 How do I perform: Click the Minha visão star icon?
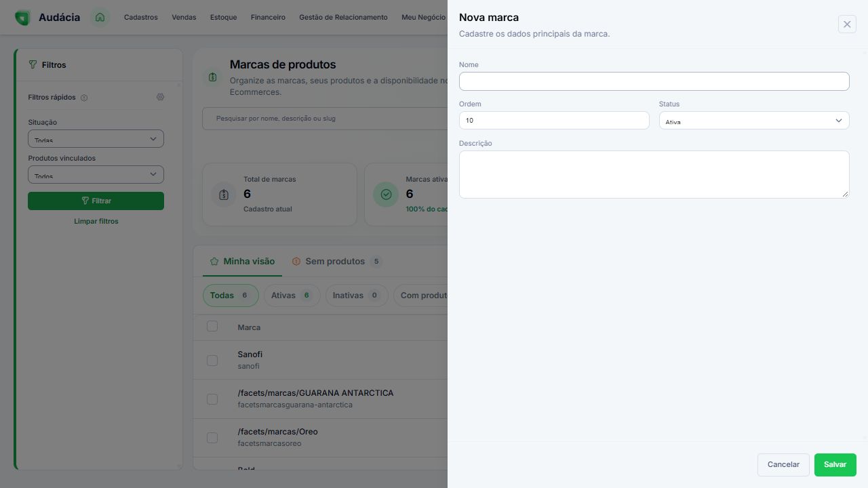pos(214,262)
